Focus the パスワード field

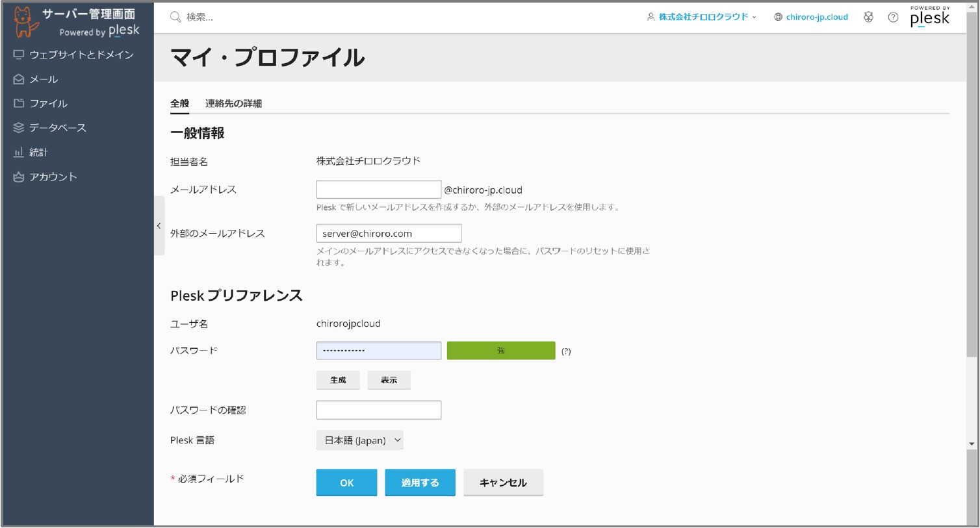point(379,351)
